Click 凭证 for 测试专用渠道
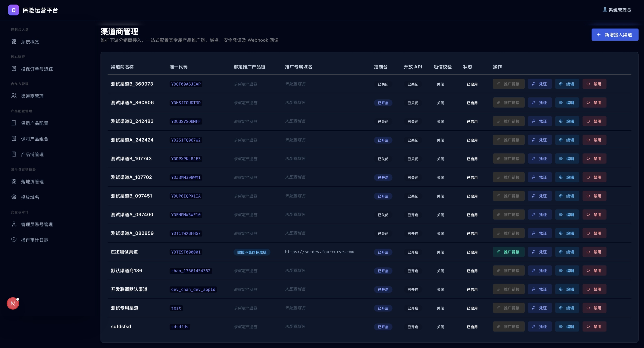This screenshot has width=644, height=348. tap(540, 308)
